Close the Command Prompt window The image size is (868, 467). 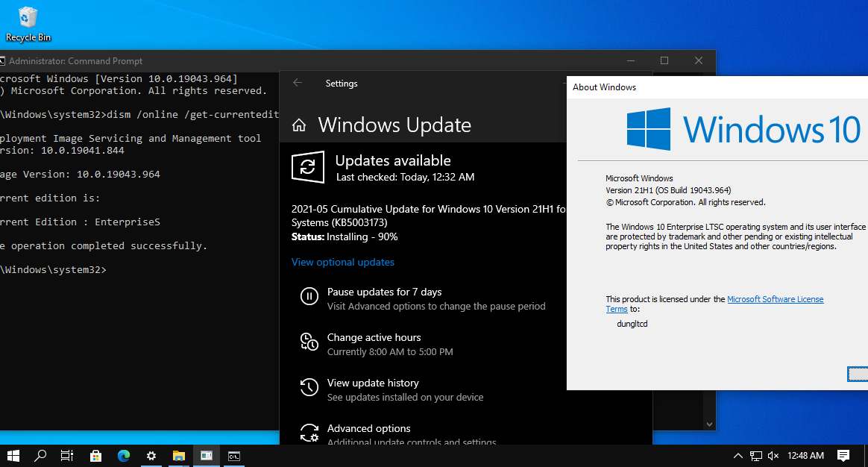(x=699, y=60)
